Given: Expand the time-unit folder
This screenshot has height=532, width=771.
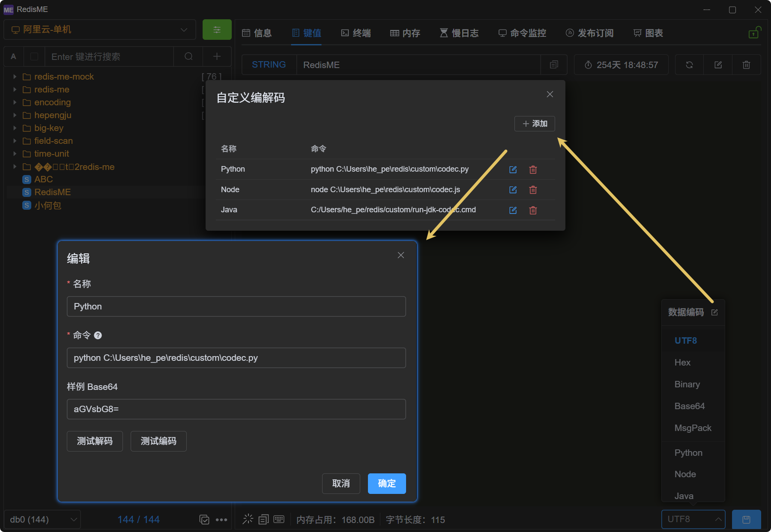Looking at the screenshot, I should [15, 154].
